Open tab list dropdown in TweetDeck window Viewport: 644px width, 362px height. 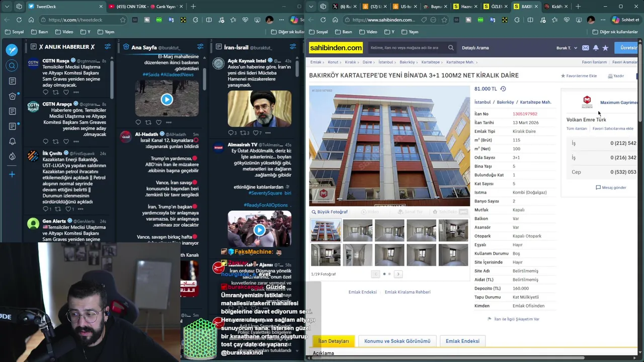(x=7, y=7)
